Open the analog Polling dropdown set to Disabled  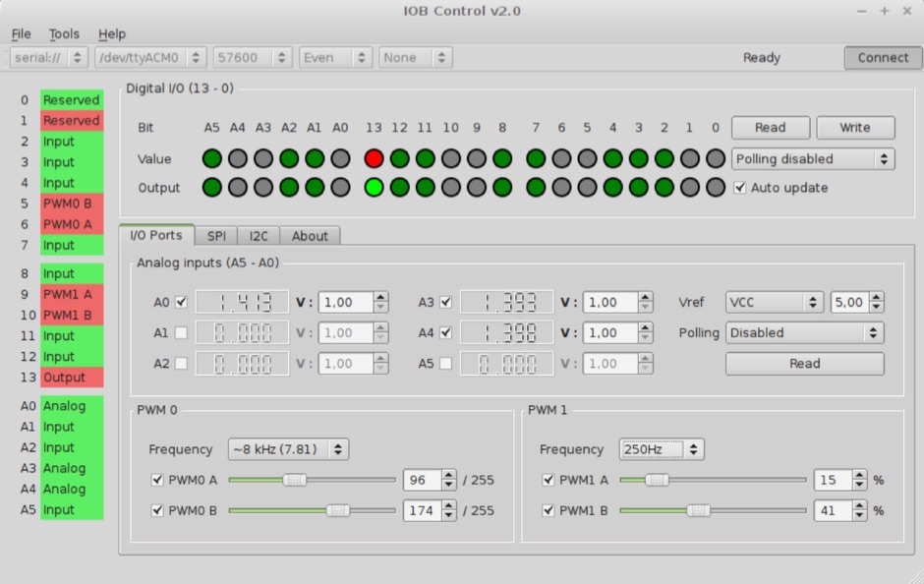click(x=804, y=332)
